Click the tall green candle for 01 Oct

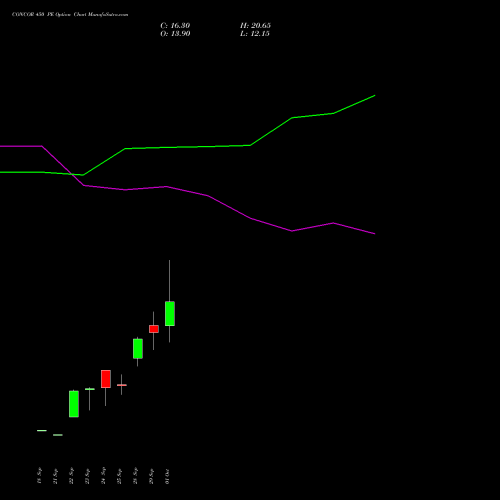click(x=170, y=314)
